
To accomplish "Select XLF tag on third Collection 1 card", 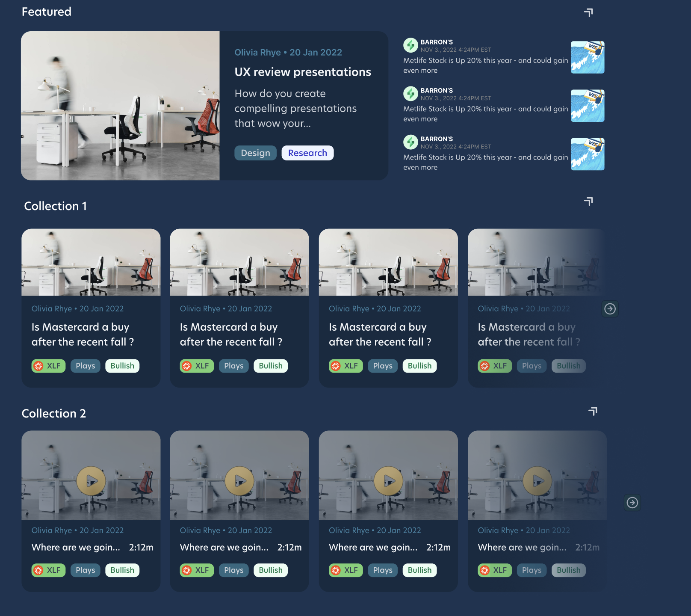I will coord(345,366).
